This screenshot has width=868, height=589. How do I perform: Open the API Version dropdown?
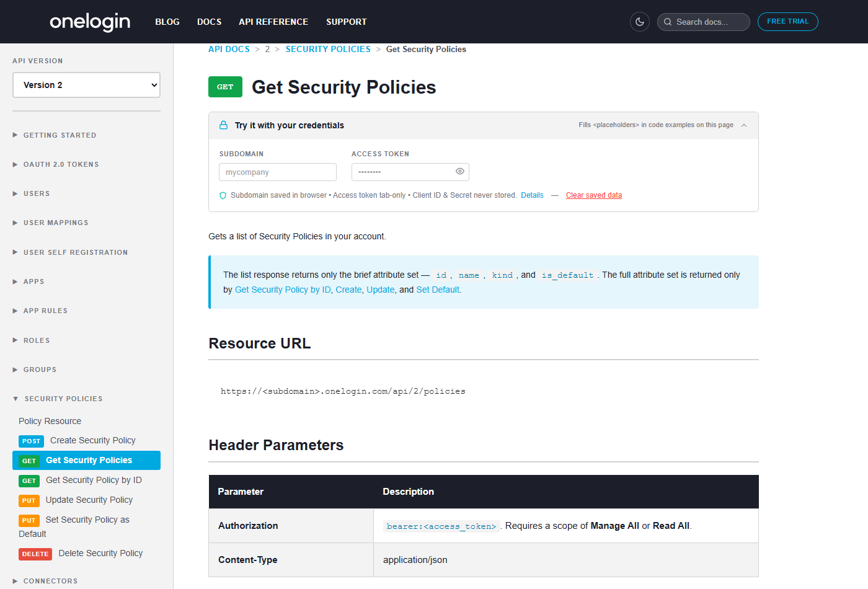point(86,85)
